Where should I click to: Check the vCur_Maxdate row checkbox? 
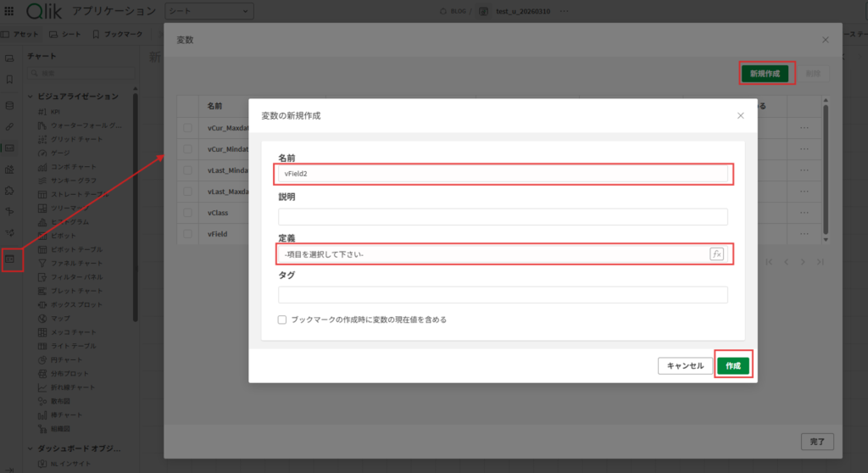coord(188,128)
